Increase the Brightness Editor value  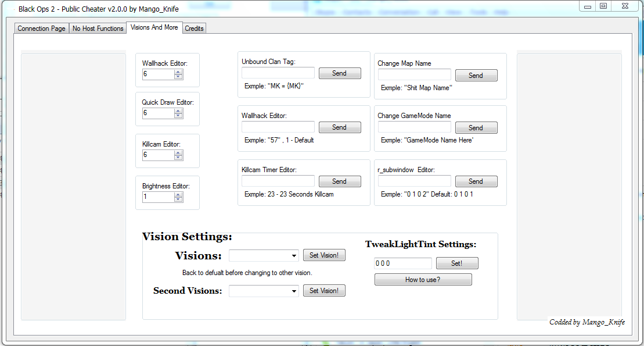[x=178, y=195]
